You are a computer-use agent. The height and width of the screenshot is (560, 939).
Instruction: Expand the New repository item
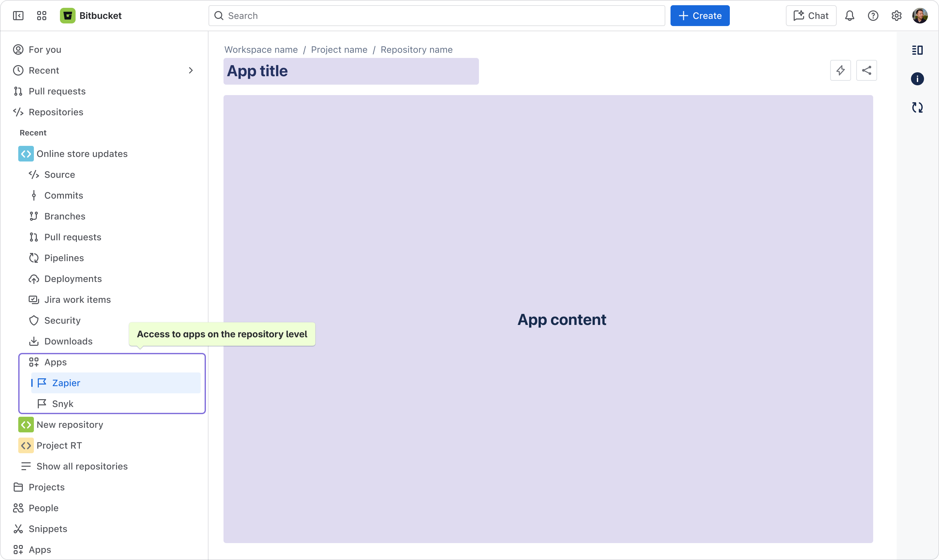tap(26, 425)
